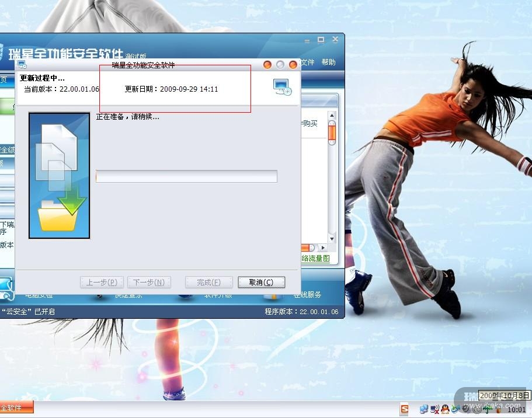532x418 pixels.
Task: Click the file download folder illustration
Action: (x=60, y=176)
